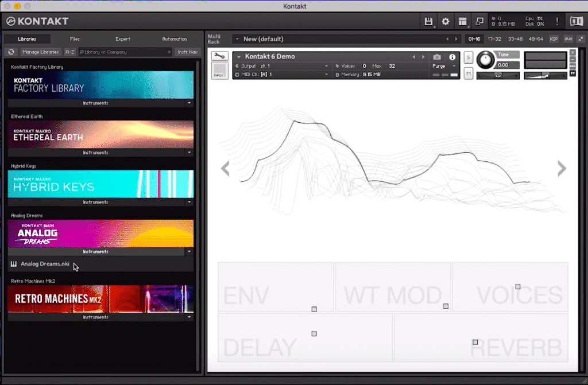The image size is (588, 385).
Task: Click the PV button on instrument header
Action: 572,73
